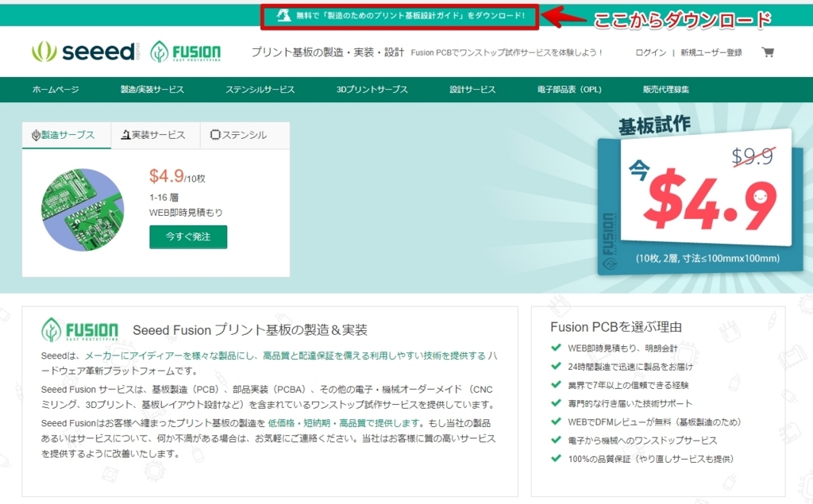
Task: Open 製造/実装サービス menu
Action: click(152, 89)
